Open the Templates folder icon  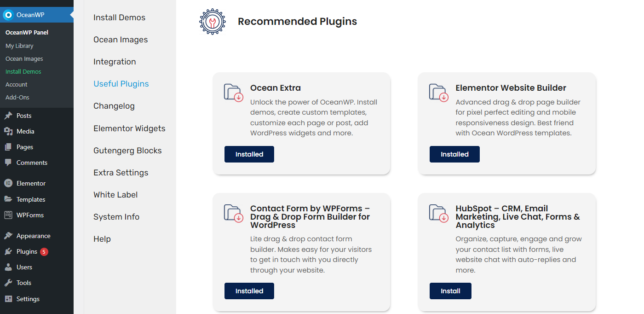pyautogui.click(x=8, y=199)
